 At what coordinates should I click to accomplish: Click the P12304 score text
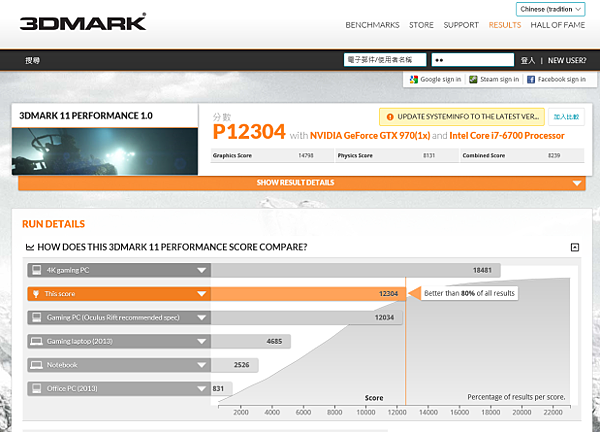249,132
